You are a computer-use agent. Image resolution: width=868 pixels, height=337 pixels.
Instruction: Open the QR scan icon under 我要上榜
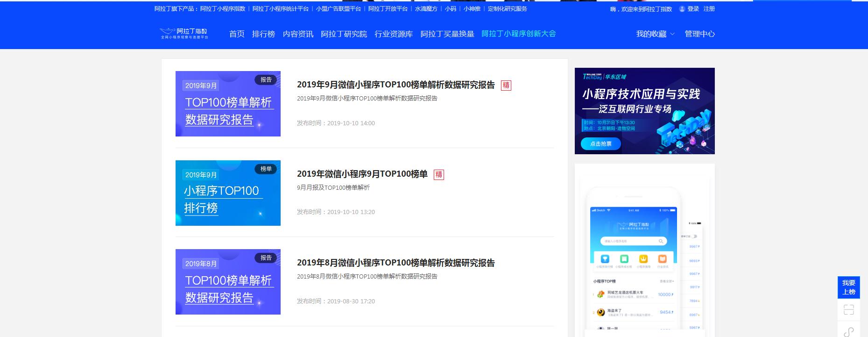(849, 310)
